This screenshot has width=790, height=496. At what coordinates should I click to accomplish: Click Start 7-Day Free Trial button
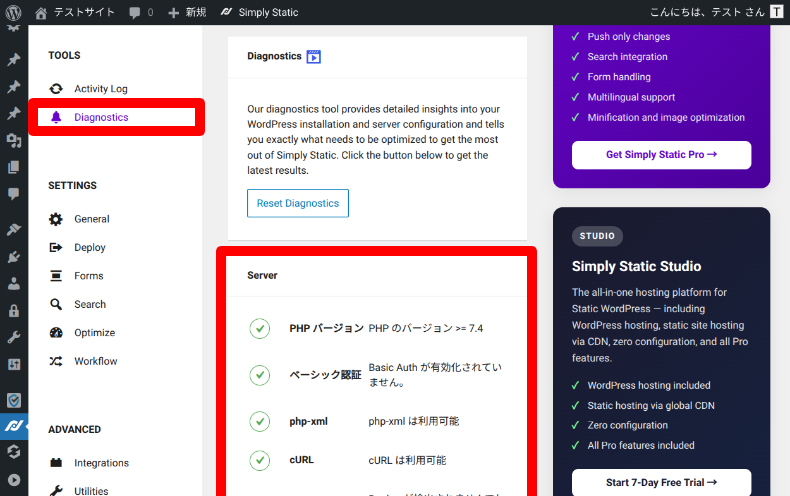tap(662, 482)
